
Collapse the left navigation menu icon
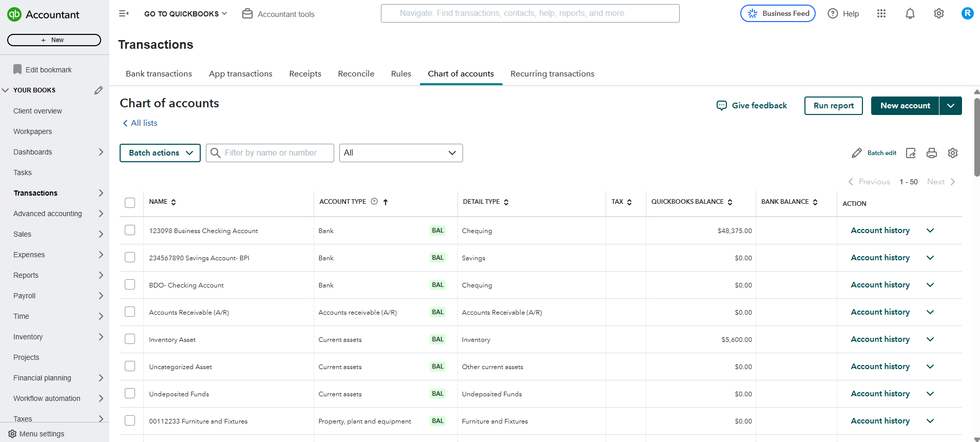[x=124, y=13]
